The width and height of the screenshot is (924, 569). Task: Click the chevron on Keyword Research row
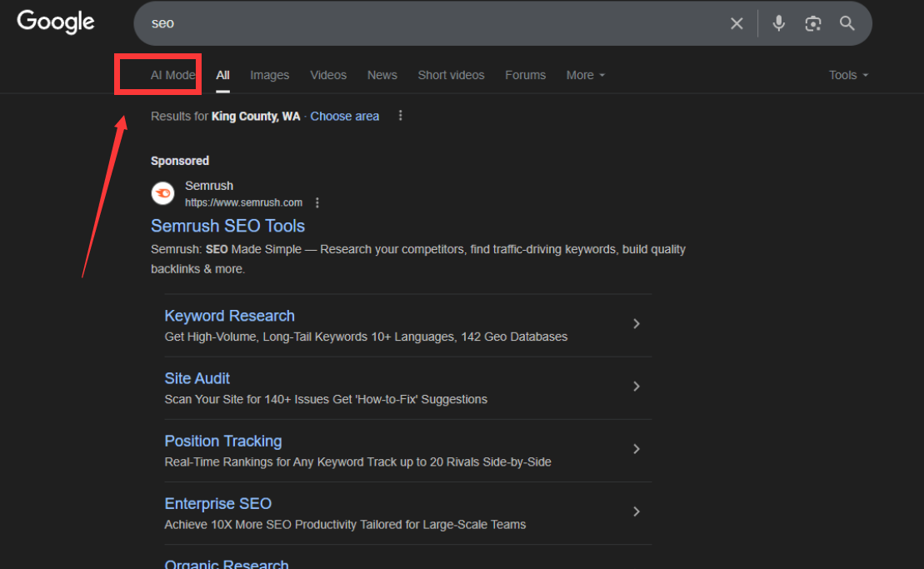click(637, 323)
